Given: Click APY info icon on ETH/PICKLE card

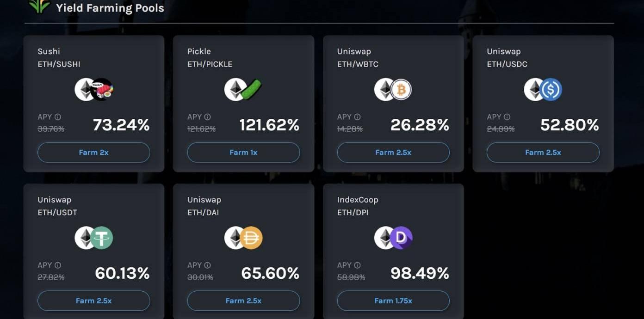Looking at the screenshot, I should pyautogui.click(x=207, y=117).
